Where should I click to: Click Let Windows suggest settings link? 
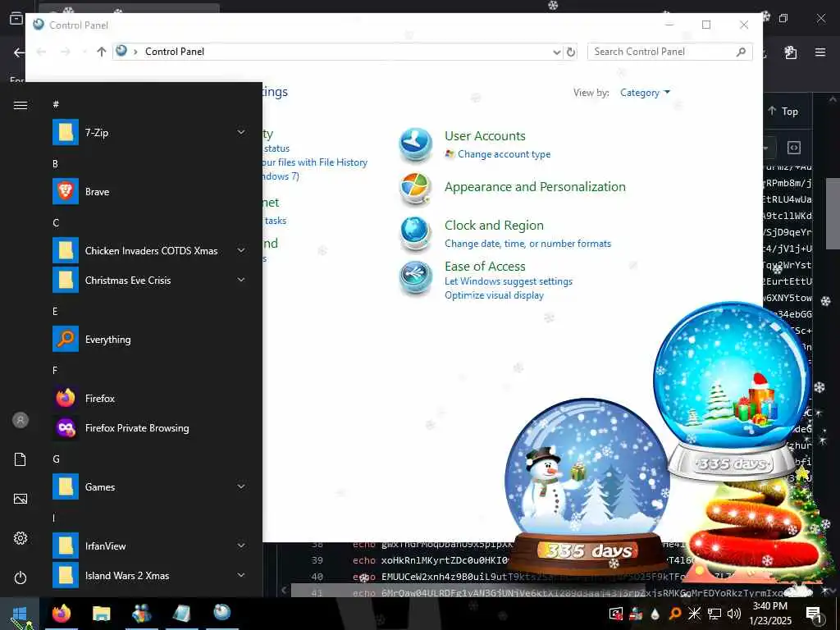pyautogui.click(x=509, y=281)
